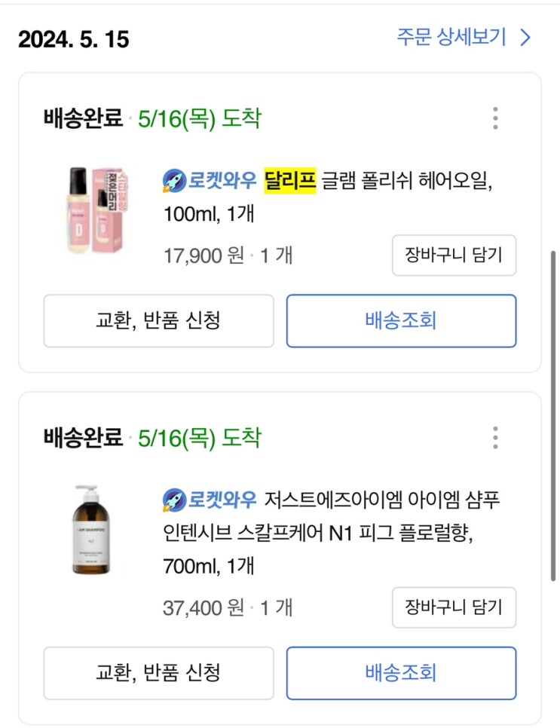Open three-dot menu for shampoo order
This screenshot has width=560, height=728.
pos(495,437)
